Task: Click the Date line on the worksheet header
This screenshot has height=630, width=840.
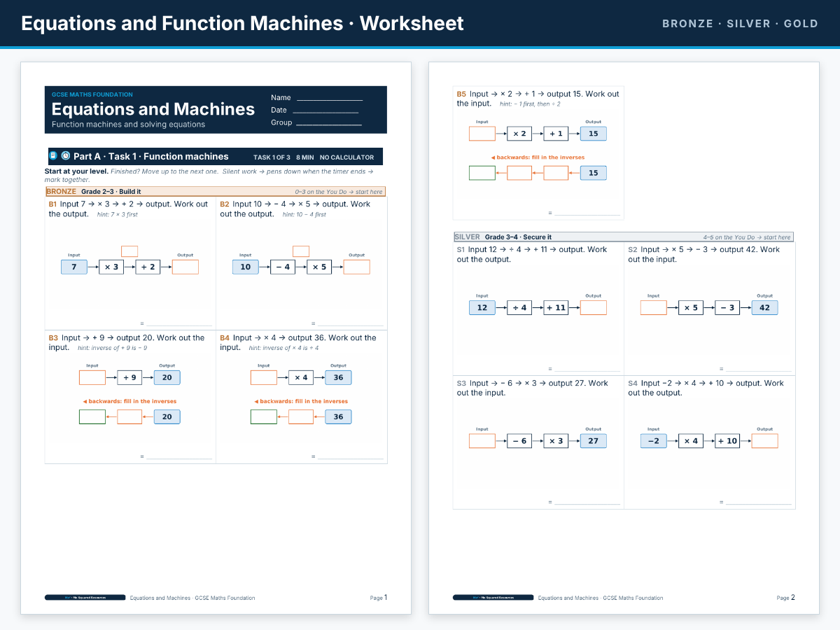Action: 325,112
